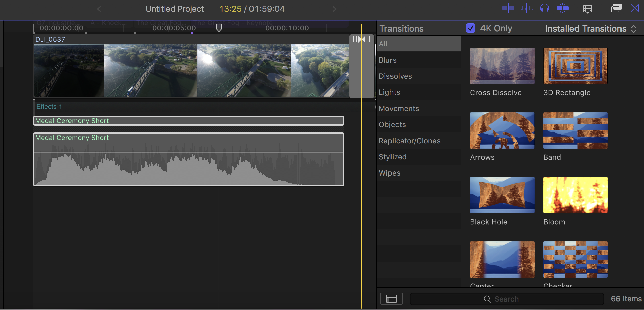Click the Transitions panel title

[x=402, y=29]
